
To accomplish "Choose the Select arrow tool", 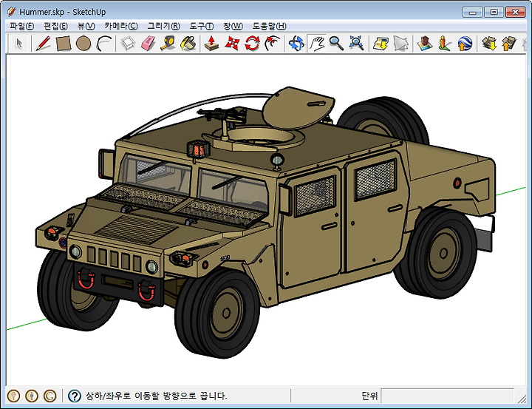I will (19, 44).
